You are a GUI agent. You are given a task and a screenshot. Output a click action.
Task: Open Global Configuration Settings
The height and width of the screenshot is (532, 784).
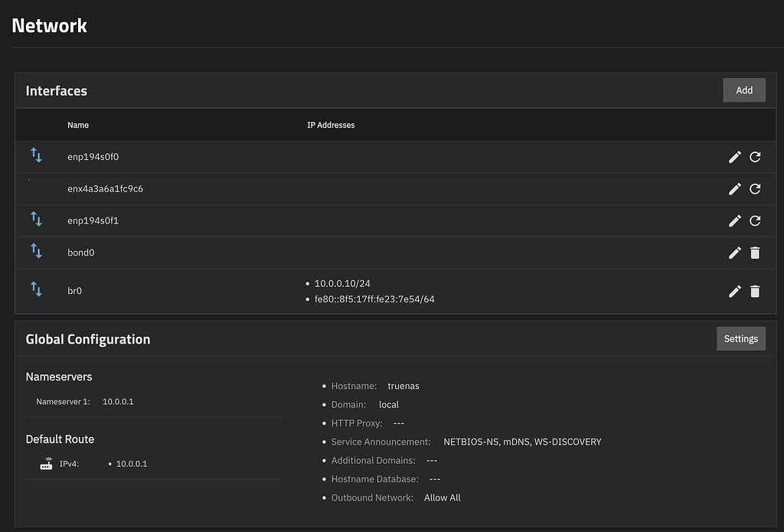tap(740, 338)
